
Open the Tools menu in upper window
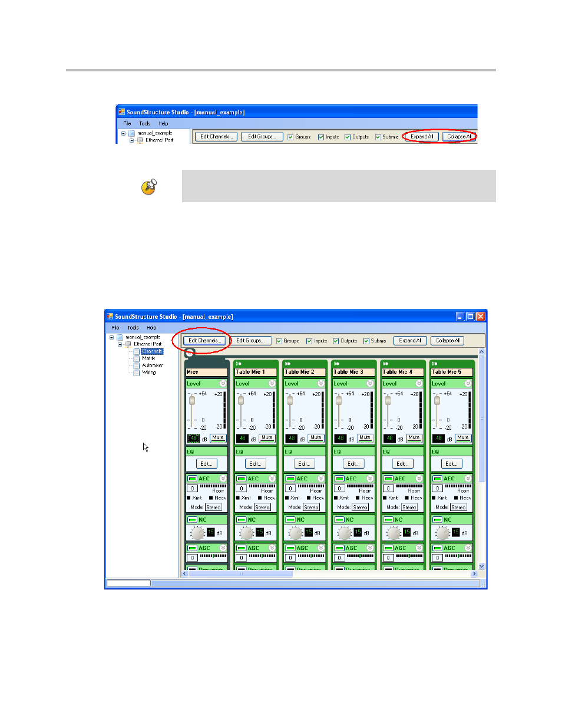click(145, 124)
